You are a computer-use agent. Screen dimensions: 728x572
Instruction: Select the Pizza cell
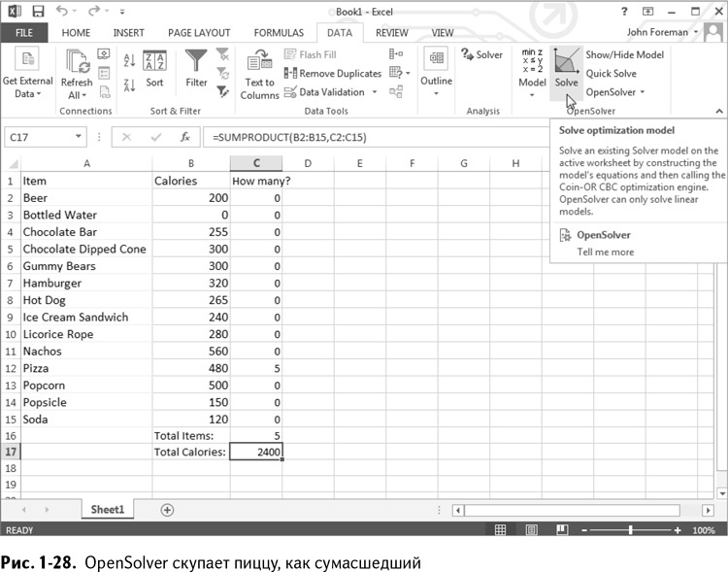(86, 368)
